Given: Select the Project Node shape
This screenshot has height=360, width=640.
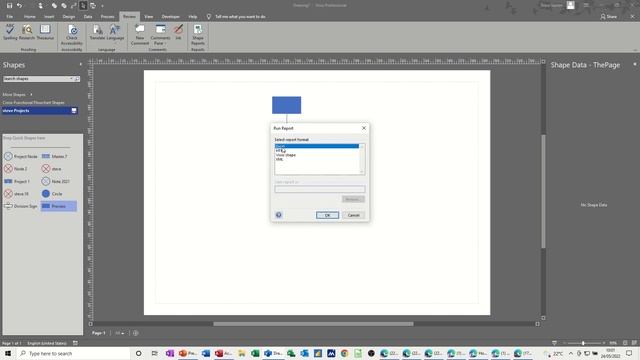Looking at the screenshot, I should coord(20,156).
